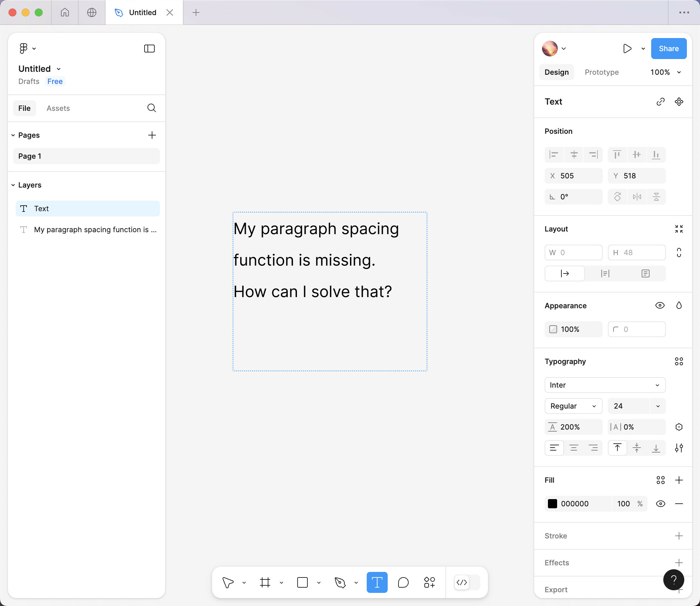
Task: Open Typography styles four-dot icon
Action: 679,361
